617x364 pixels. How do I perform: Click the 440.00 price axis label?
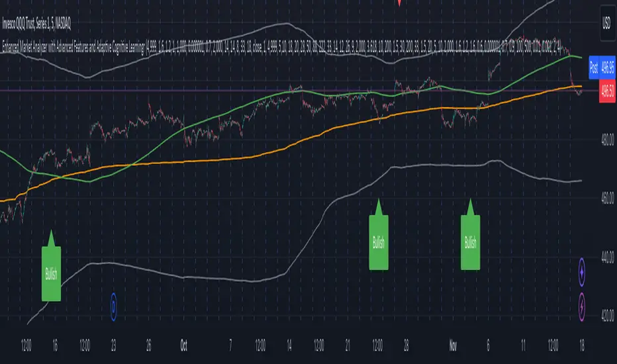(608, 257)
